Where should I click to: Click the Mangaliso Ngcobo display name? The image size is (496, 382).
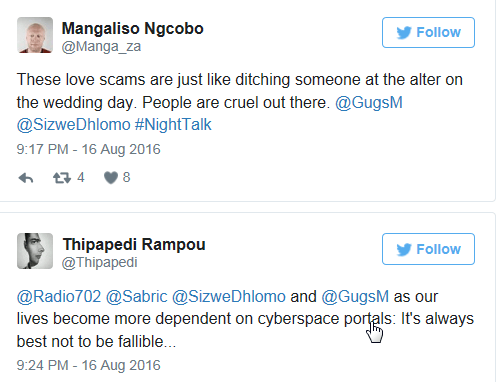click(133, 29)
